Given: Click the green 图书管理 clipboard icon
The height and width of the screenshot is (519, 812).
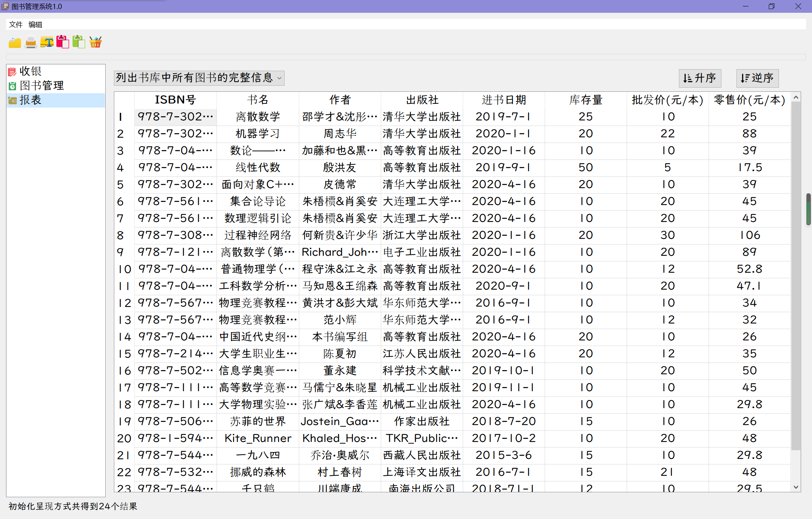Looking at the screenshot, I should (x=12, y=86).
